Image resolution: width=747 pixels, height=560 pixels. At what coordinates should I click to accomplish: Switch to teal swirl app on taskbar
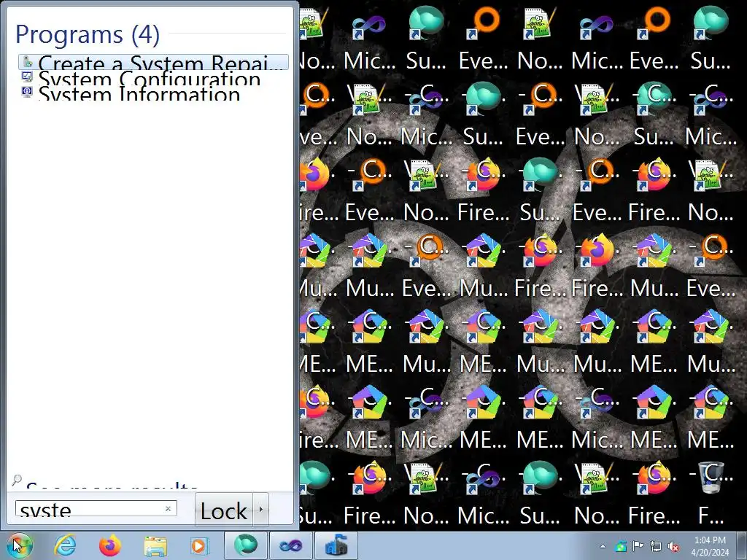pos(245,545)
